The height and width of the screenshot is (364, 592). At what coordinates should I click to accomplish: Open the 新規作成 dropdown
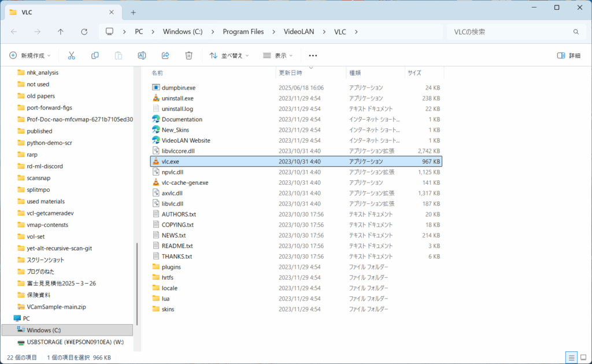30,55
